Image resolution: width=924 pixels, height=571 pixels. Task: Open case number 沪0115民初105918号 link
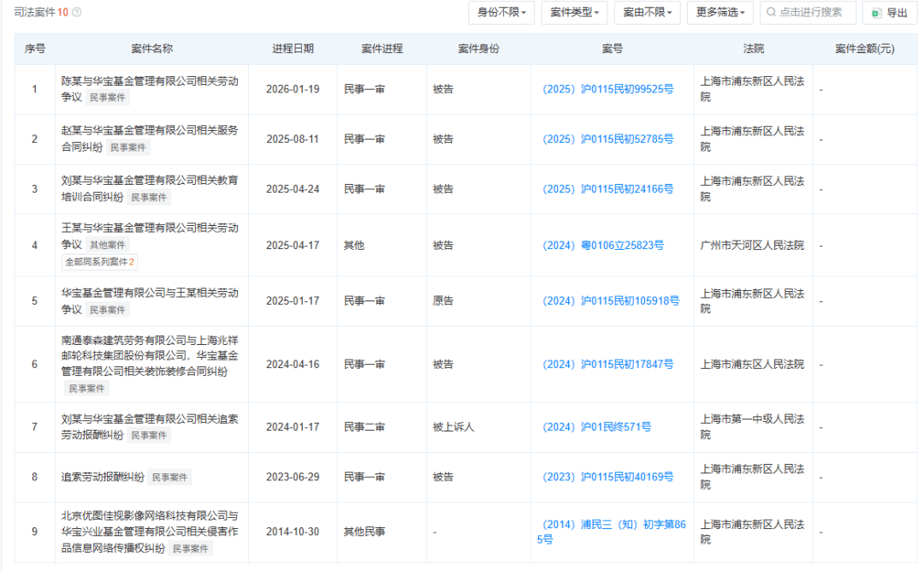[x=610, y=300]
